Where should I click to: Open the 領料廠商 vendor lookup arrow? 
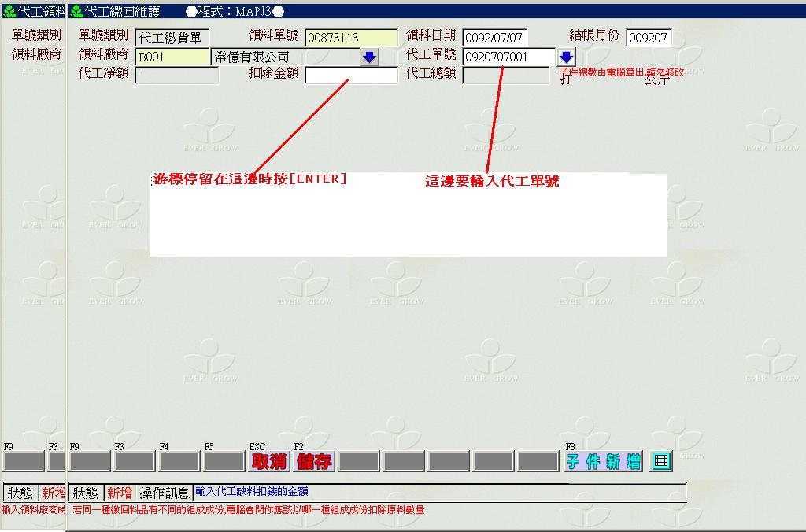[x=369, y=57]
